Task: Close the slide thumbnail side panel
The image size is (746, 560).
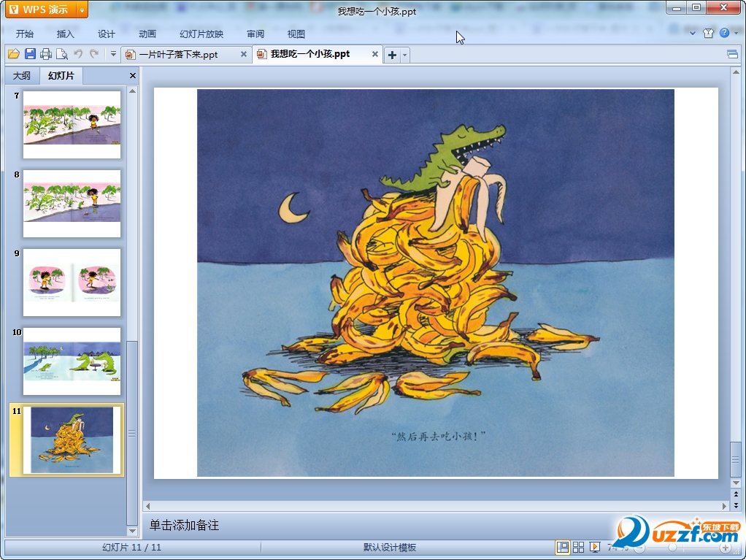Action: tap(133, 76)
